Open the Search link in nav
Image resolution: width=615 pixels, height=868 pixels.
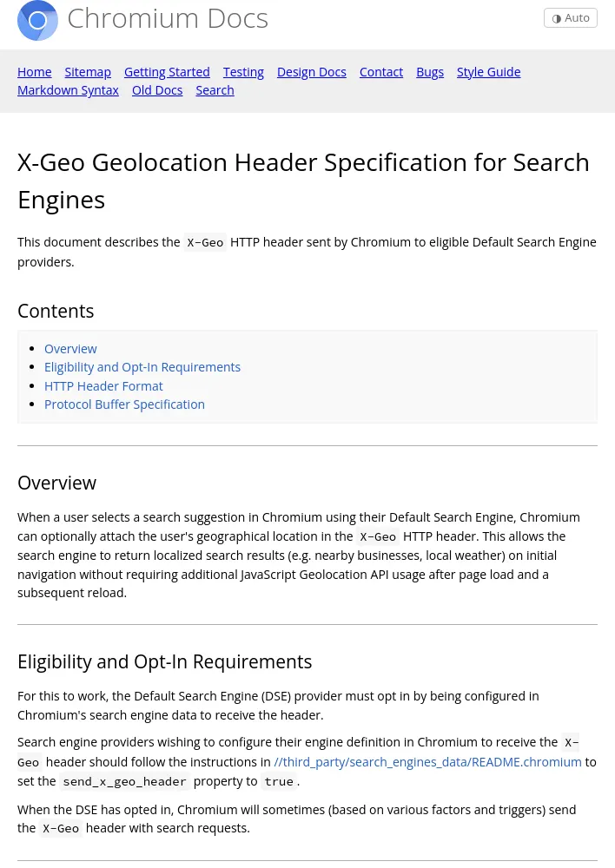click(215, 90)
